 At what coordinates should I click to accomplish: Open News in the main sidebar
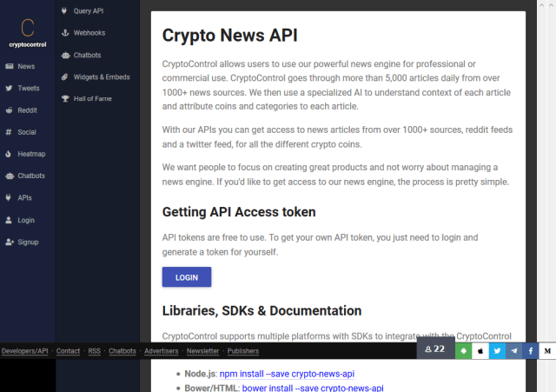coord(26,66)
